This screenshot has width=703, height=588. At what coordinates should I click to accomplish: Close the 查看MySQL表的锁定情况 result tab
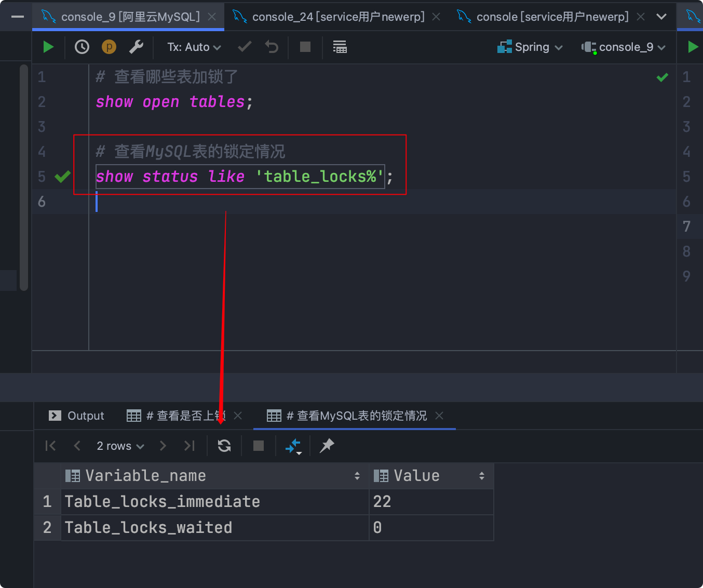pyautogui.click(x=439, y=416)
